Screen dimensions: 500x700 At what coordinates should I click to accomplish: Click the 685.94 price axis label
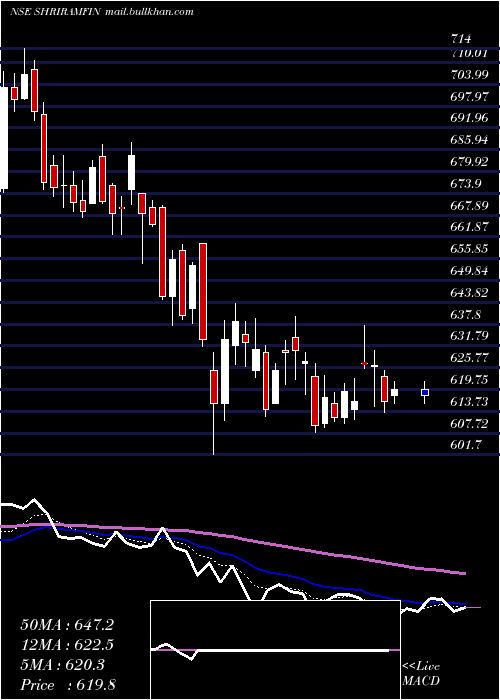click(469, 140)
